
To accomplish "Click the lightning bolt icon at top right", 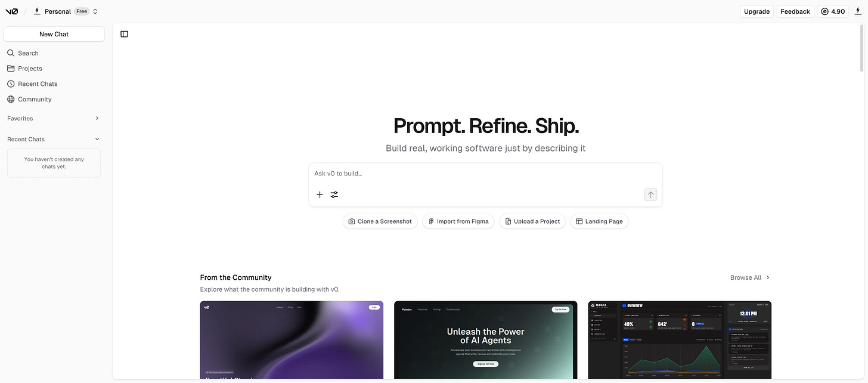I will 858,11.
